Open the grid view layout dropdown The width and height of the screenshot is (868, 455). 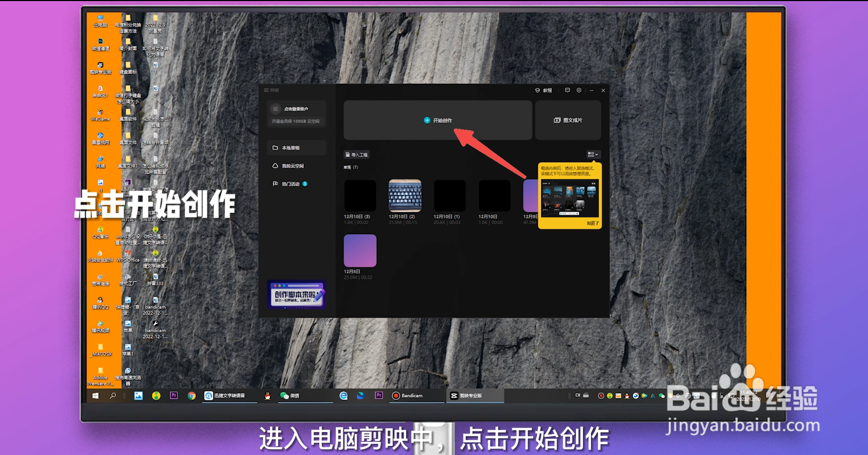point(593,154)
